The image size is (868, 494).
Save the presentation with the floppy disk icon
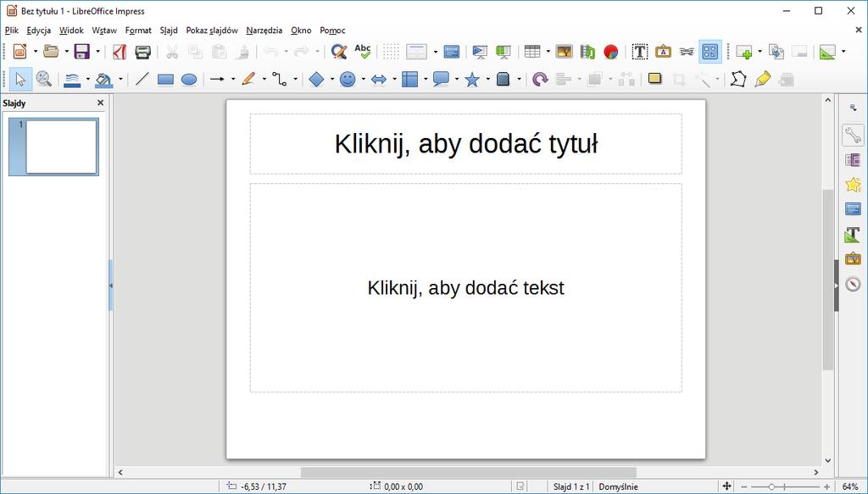click(x=82, y=52)
